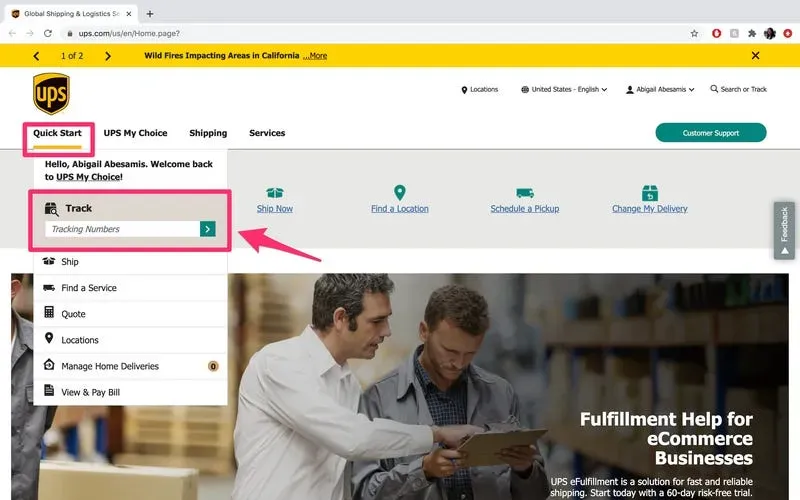
Task: Submit tracking number with green arrow button
Action: point(208,229)
